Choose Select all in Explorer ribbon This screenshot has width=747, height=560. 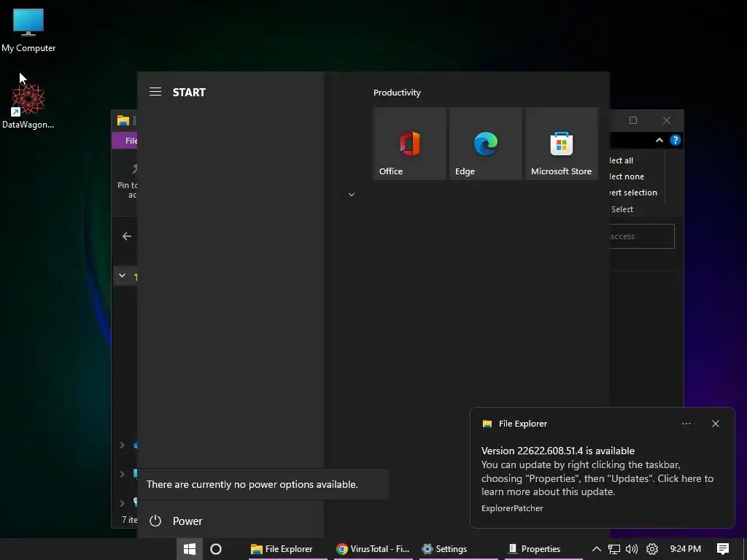pos(622,160)
